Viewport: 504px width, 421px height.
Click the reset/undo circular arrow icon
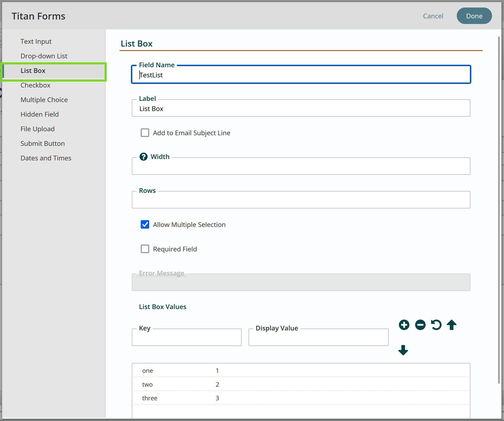pyautogui.click(x=436, y=325)
